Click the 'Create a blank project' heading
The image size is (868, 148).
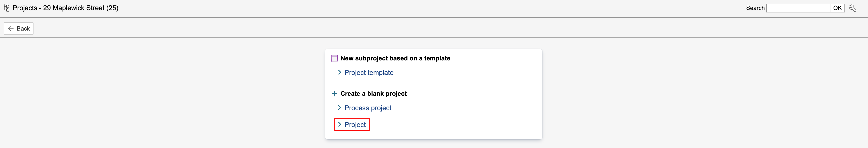pos(373,94)
